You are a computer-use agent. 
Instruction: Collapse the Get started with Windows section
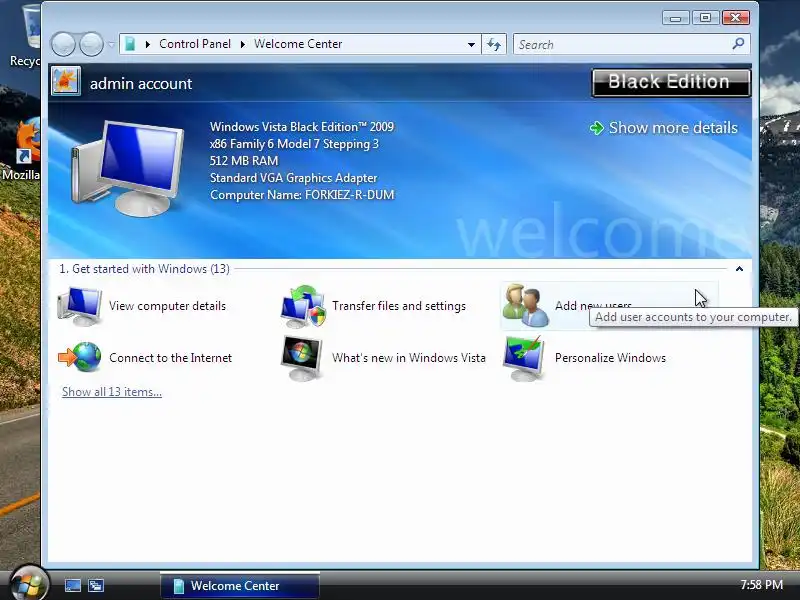[739, 269]
